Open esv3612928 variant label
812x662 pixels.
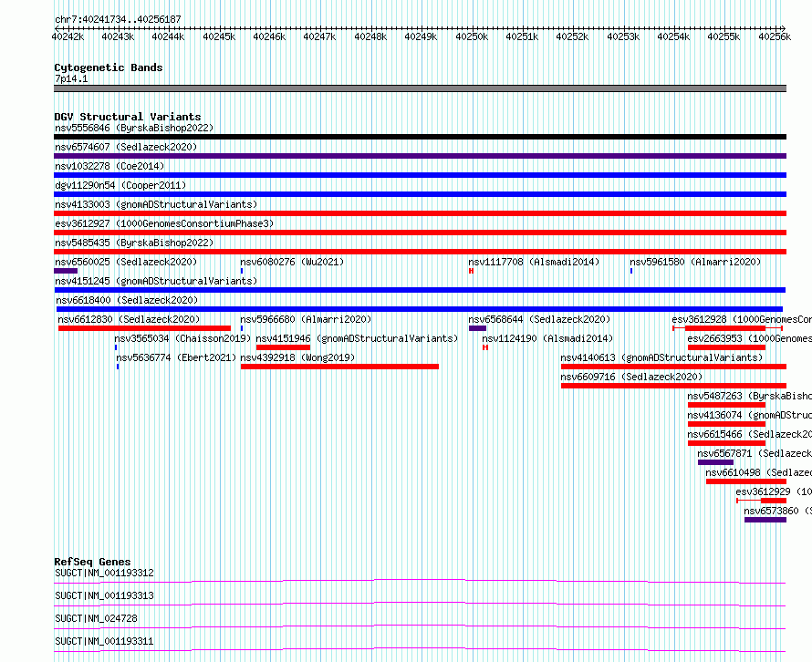(x=742, y=319)
